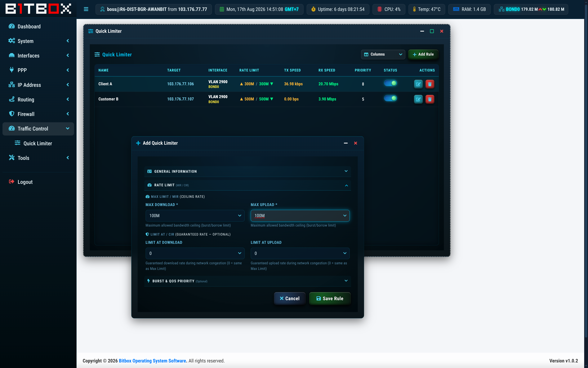Image resolution: width=588 pixels, height=368 pixels.
Task: Click the Cancel button
Action: point(289,298)
